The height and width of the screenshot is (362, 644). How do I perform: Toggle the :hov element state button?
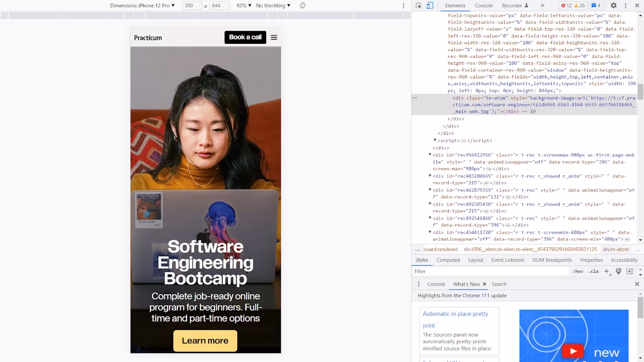pyautogui.click(x=578, y=271)
